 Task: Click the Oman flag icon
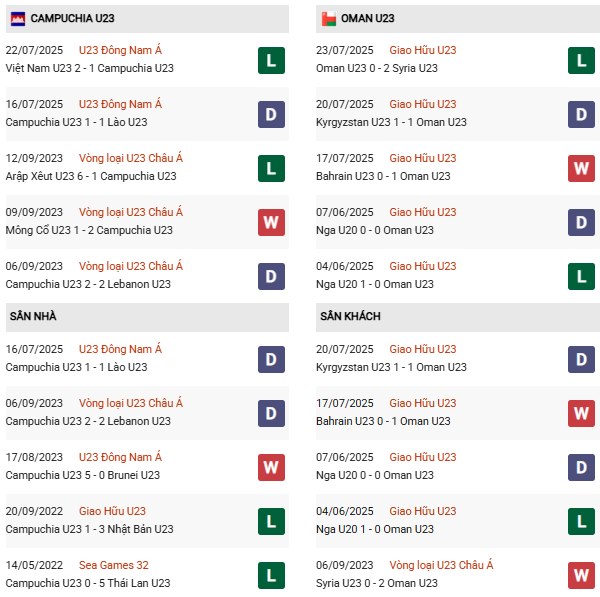(328, 19)
